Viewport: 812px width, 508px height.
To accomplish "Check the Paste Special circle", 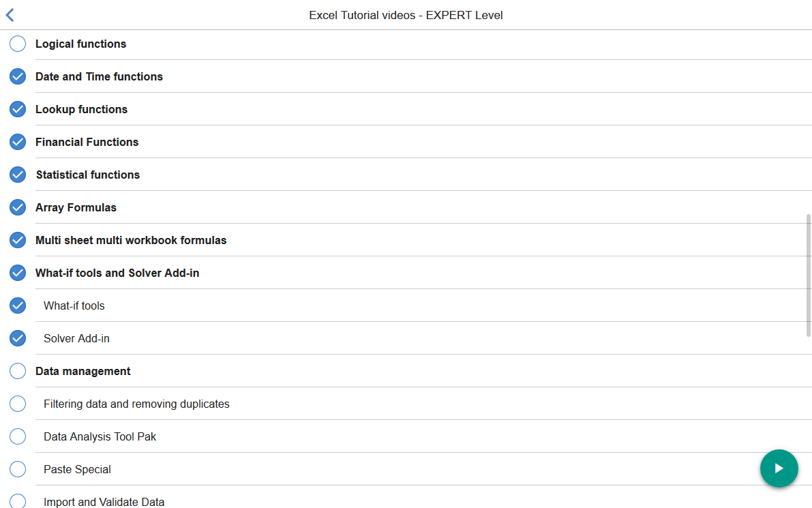I will 18,468.
